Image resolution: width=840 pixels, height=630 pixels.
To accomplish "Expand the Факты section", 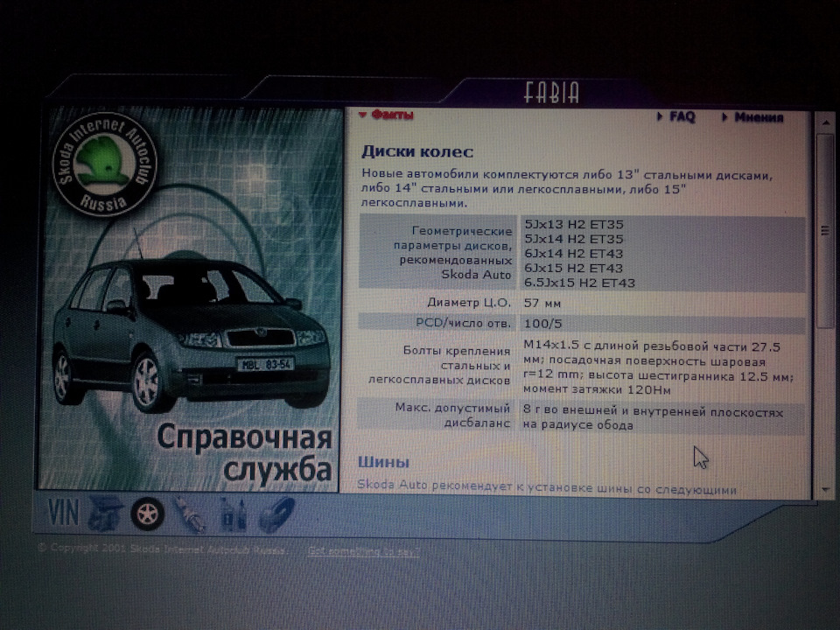I will 386,115.
